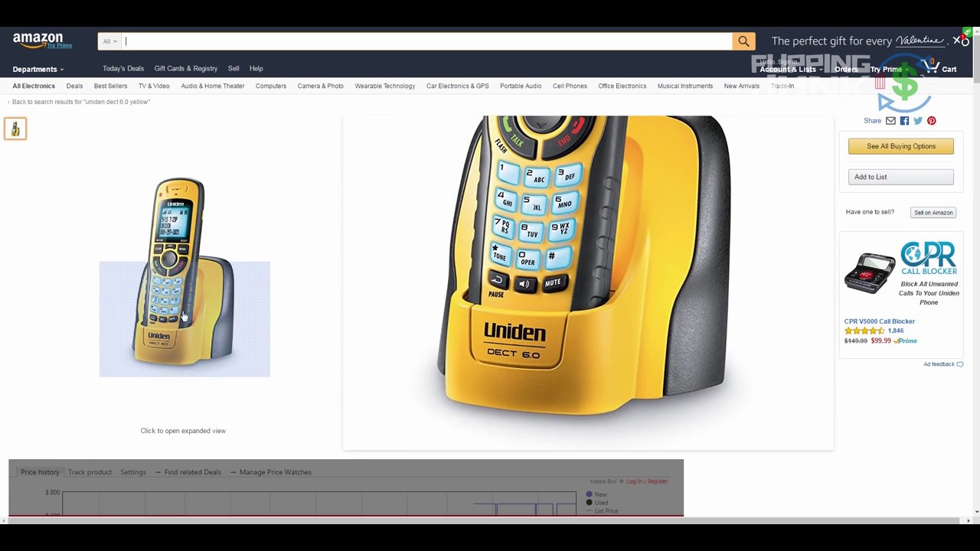Switch to Price history tab
The height and width of the screenshot is (551, 980).
[40, 472]
